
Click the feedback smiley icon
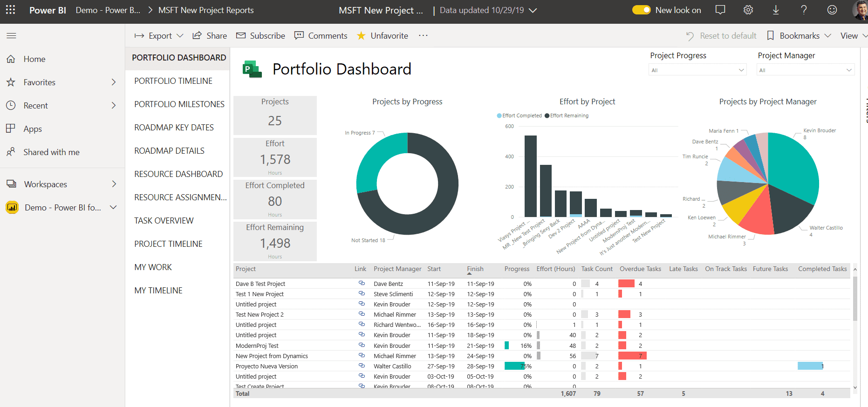[832, 10]
